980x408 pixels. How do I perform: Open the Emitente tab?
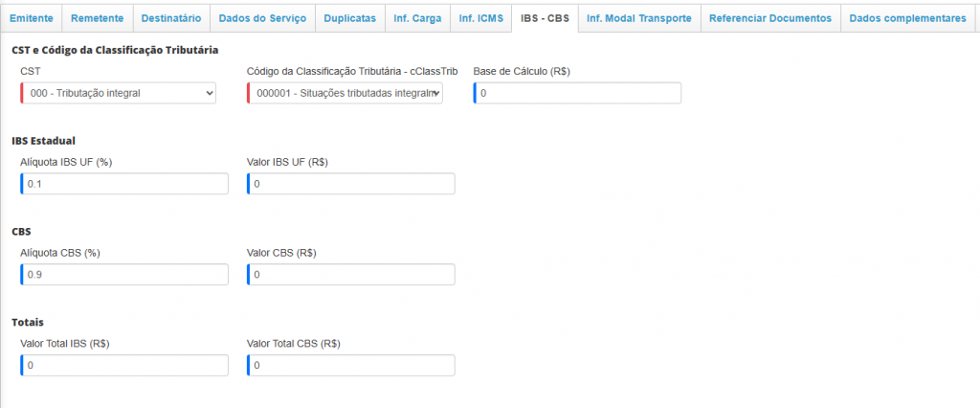click(x=32, y=18)
